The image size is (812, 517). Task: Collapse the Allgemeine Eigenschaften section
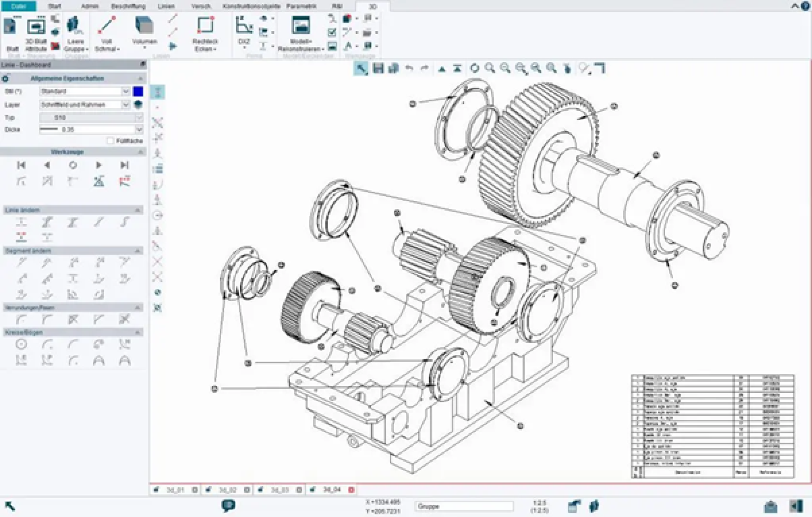[141, 78]
